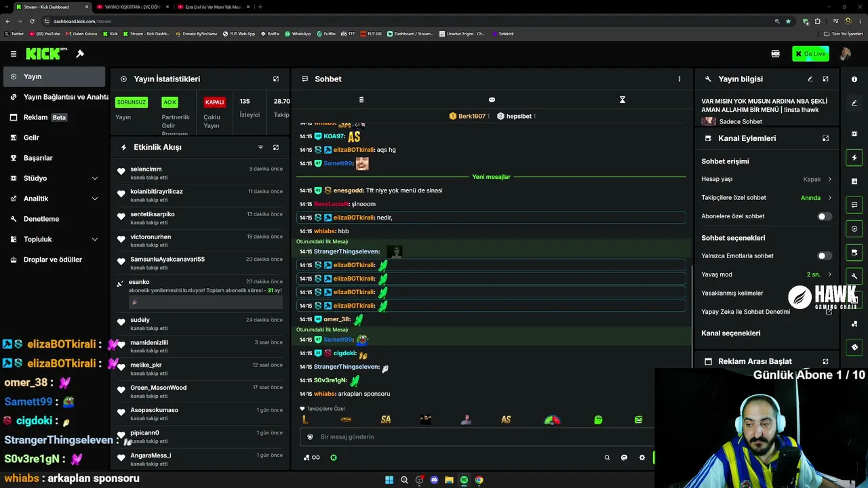Open the user profile avatar menu
Viewport: 868px width, 488px height.
point(845,54)
